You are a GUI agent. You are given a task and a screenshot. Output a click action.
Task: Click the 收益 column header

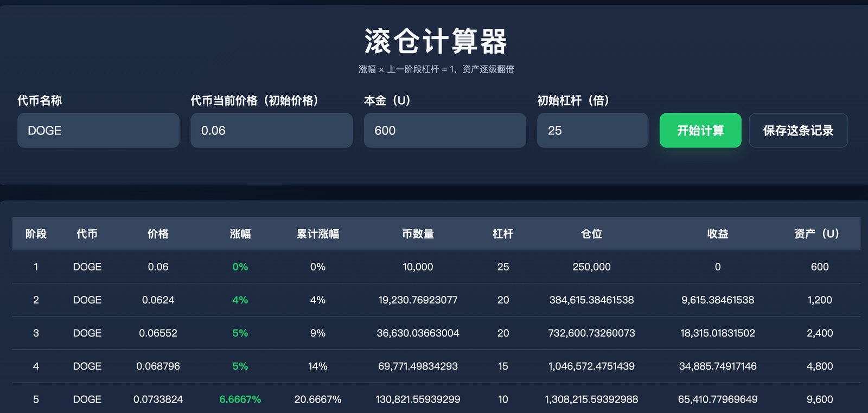718,234
